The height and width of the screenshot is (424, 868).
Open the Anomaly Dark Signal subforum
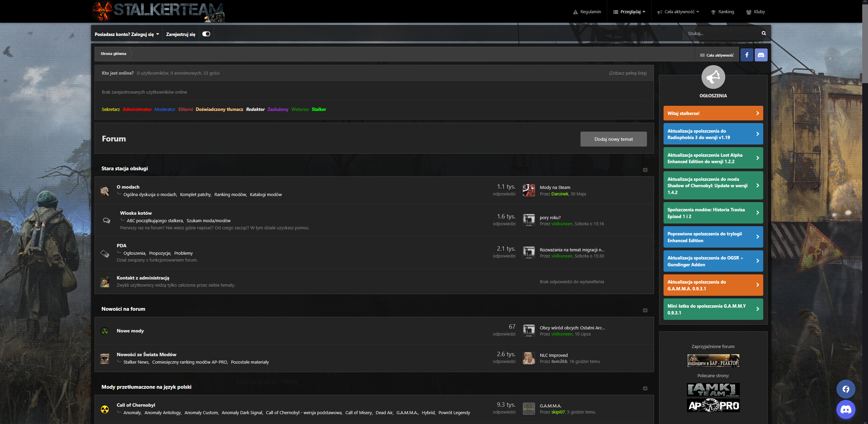click(x=242, y=412)
